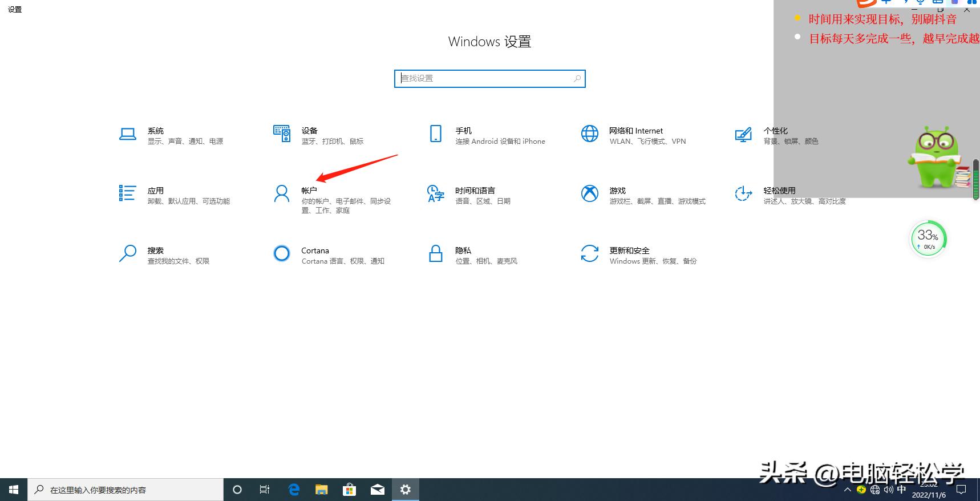This screenshot has height=501, width=980.
Task: Open the Mail app from taskbar
Action: pyautogui.click(x=377, y=490)
